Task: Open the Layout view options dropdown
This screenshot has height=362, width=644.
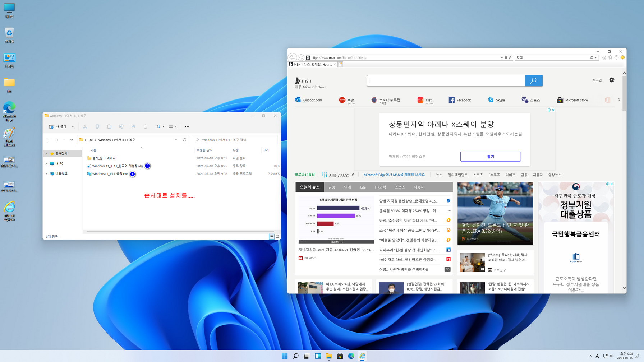Action: coord(173,126)
